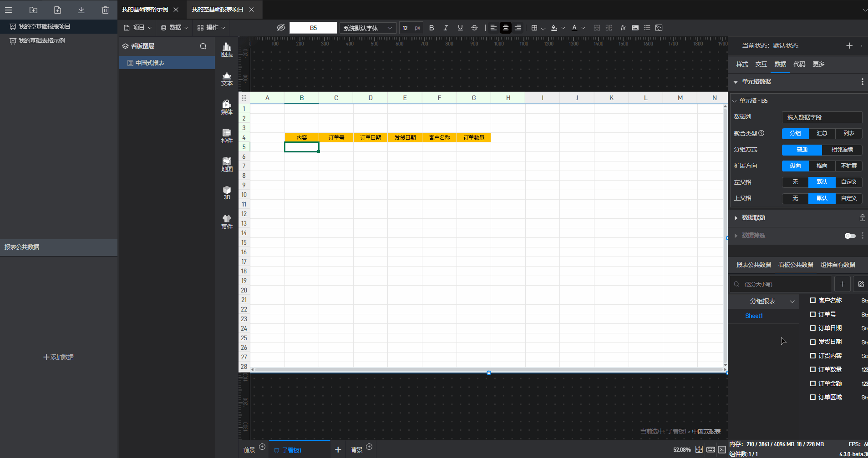Toggle the 数据筛选 switch
868x458 pixels.
click(849, 236)
